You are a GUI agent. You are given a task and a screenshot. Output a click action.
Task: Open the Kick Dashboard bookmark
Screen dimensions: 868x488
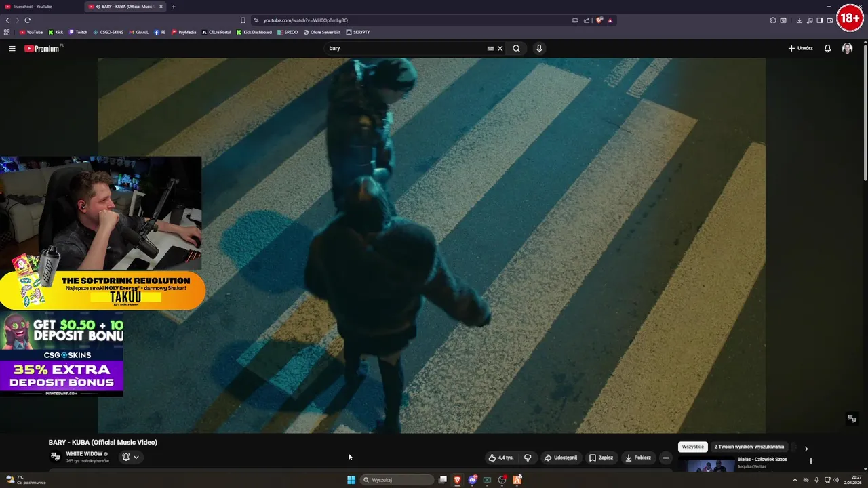pos(254,32)
